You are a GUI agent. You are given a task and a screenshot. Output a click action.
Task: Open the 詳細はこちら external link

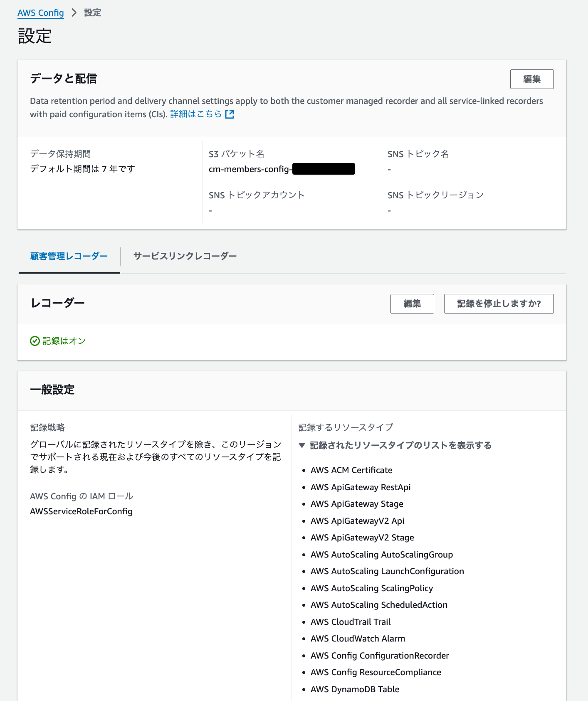(x=196, y=114)
